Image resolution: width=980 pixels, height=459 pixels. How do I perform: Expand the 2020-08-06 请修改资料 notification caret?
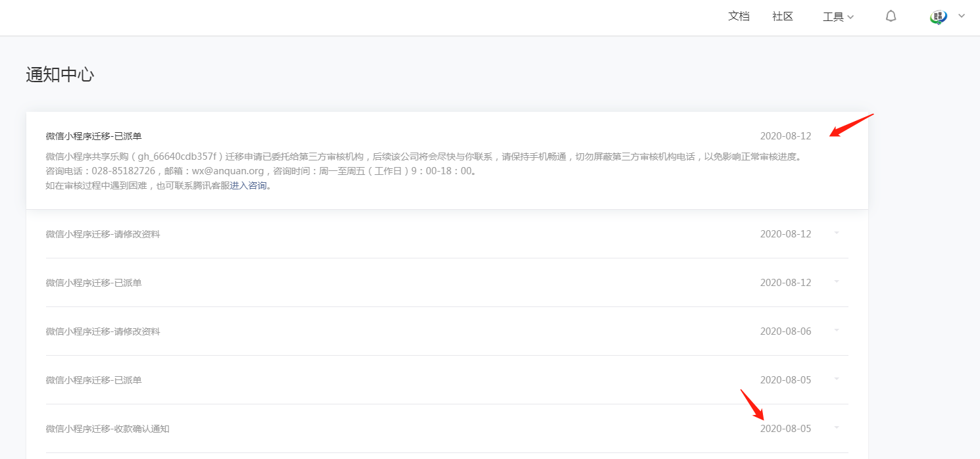click(x=837, y=330)
